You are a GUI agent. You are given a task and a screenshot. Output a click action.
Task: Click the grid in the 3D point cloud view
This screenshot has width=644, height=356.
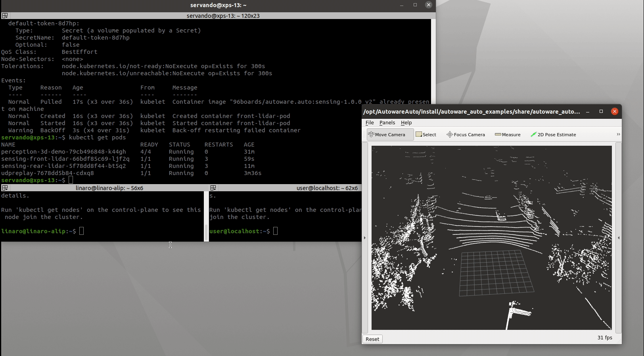click(495, 273)
